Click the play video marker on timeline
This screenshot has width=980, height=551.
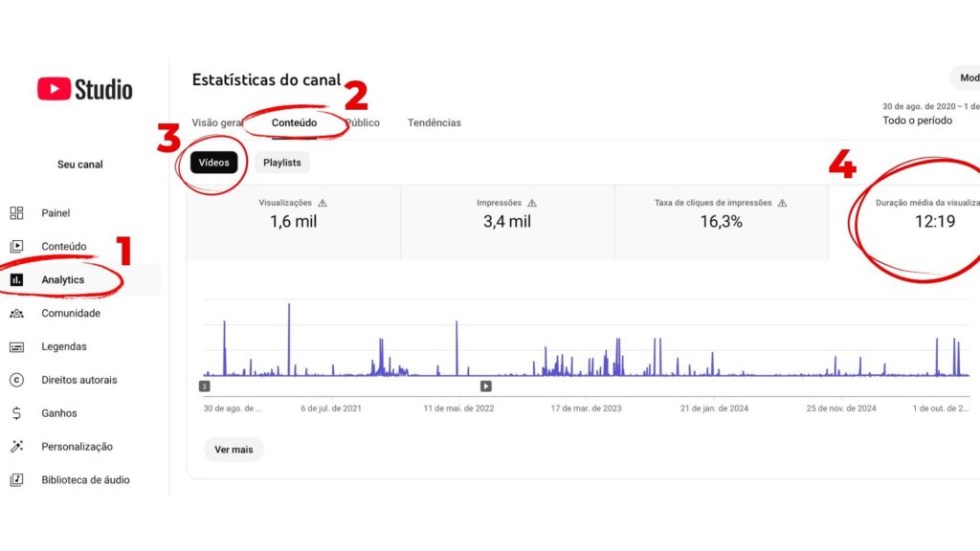485,386
